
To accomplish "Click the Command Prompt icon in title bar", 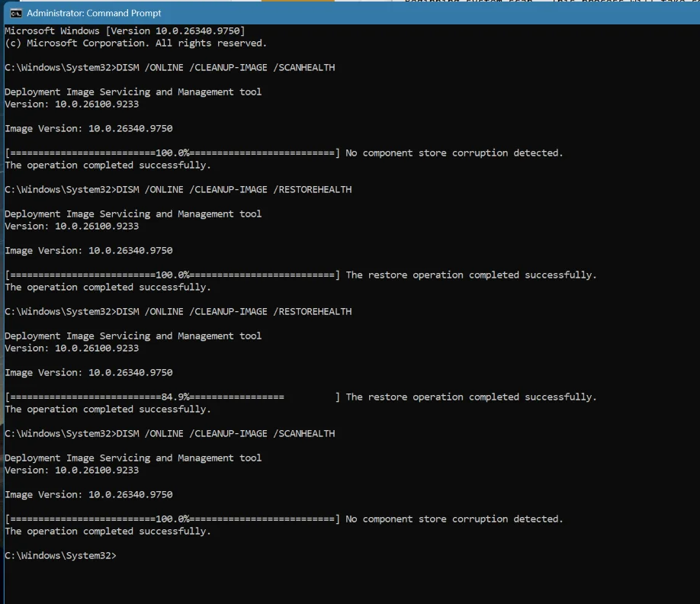I will [x=16, y=14].
